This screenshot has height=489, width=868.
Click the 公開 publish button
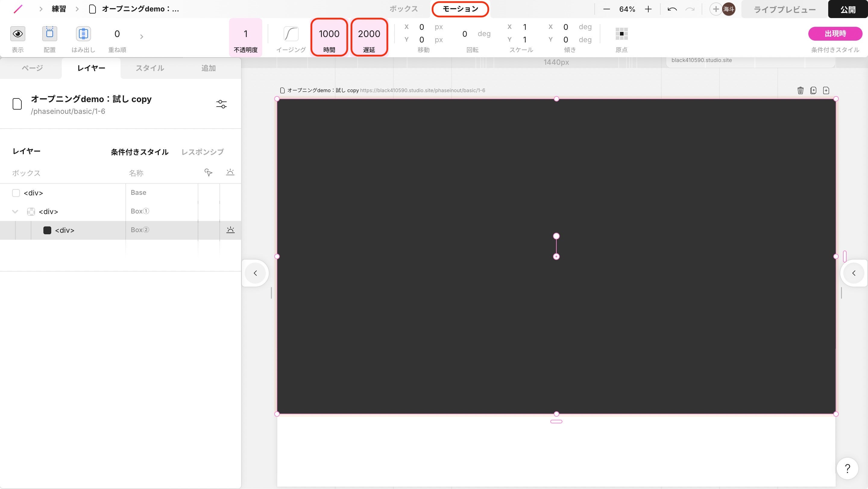[848, 9]
